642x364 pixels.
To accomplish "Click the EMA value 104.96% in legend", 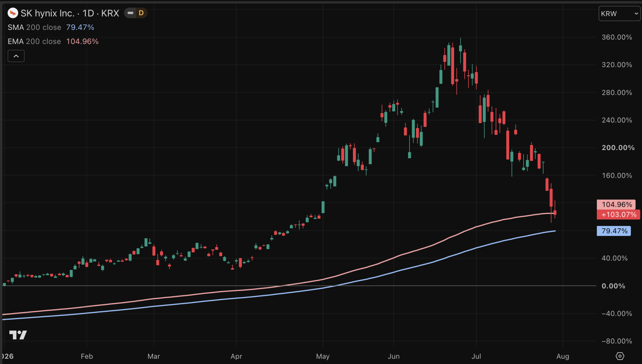I will click(x=82, y=41).
